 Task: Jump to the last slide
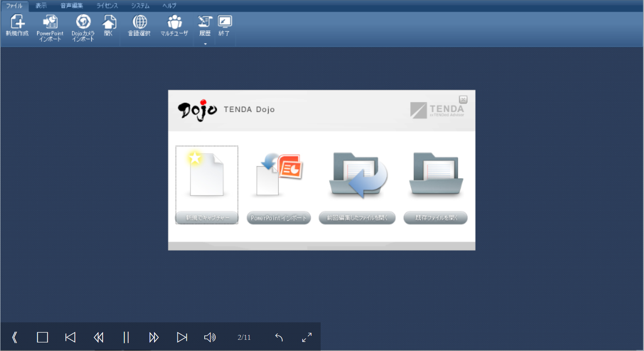(182, 337)
